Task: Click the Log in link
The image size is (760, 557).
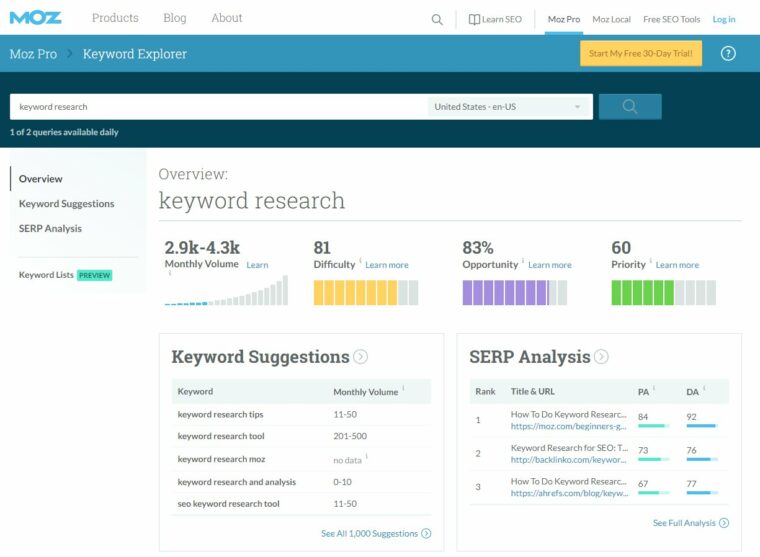Action: [x=724, y=19]
